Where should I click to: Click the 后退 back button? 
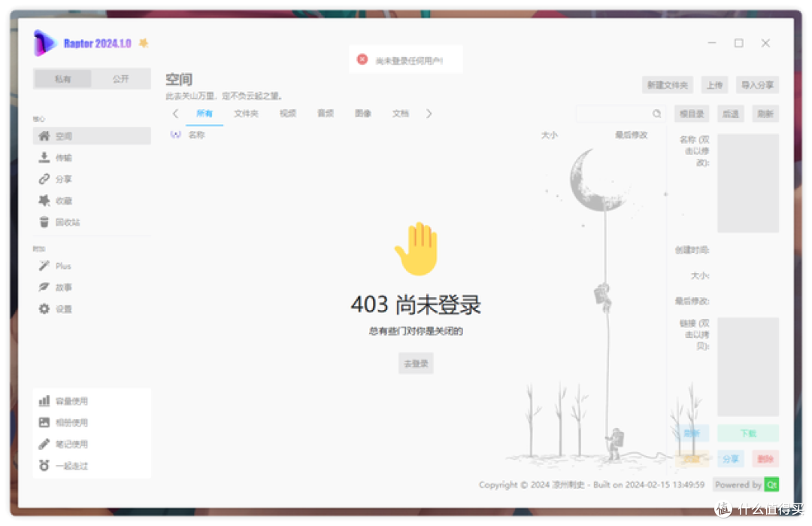point(731,114)
